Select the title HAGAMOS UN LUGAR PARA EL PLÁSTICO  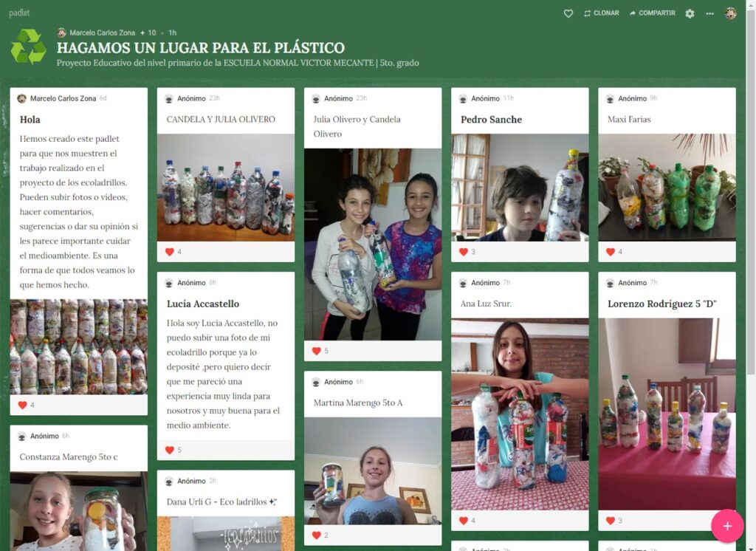(201, 48)
